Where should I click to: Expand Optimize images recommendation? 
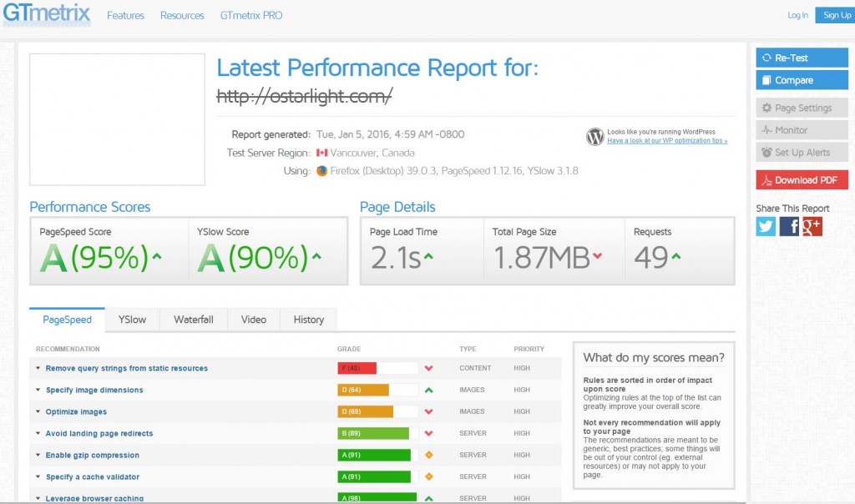tap(38, 412)
